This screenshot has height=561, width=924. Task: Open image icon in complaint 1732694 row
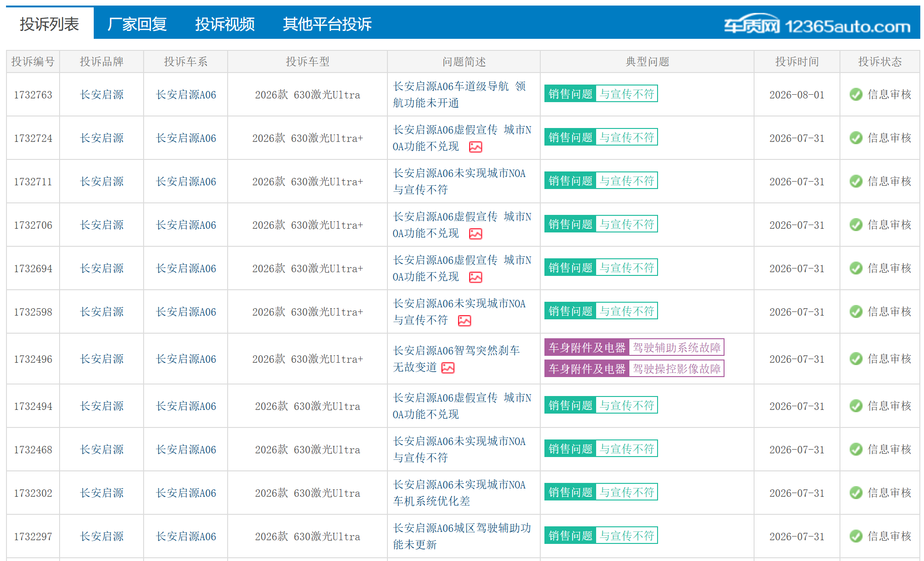pyautogui.click(x=475, y=277)
